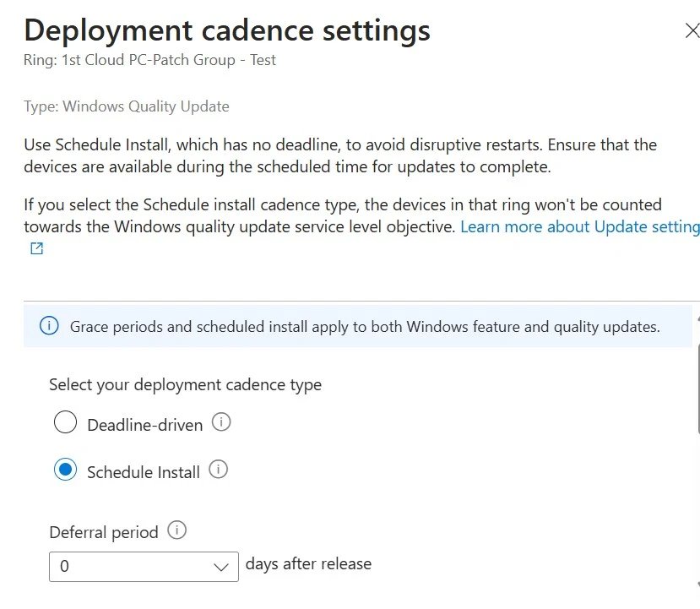Click the info icon beside Schedule Install
Viewport: 700px width, 609px height.
pos(219,470)
